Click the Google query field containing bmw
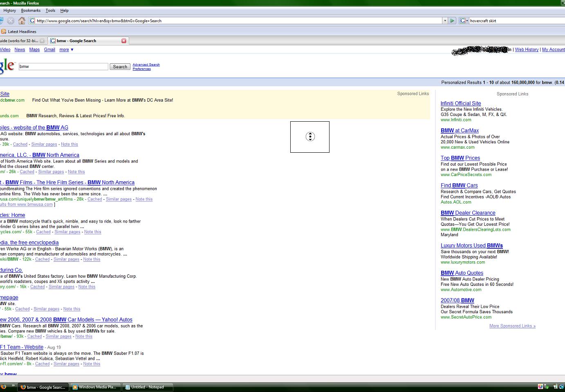 (x=63, y=67)
